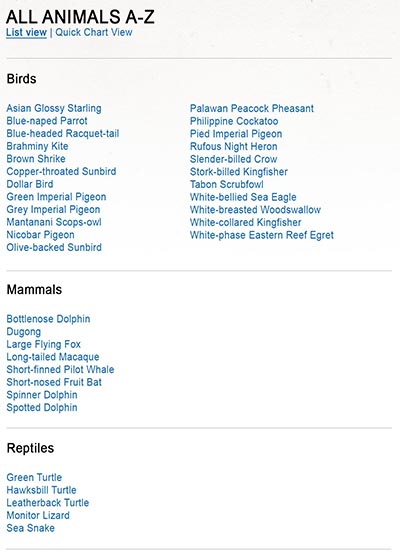Open the Bottlenose Dolphin page
Image resolution: width=400 pixels, height=555 pixels.
tap(48, 319)
